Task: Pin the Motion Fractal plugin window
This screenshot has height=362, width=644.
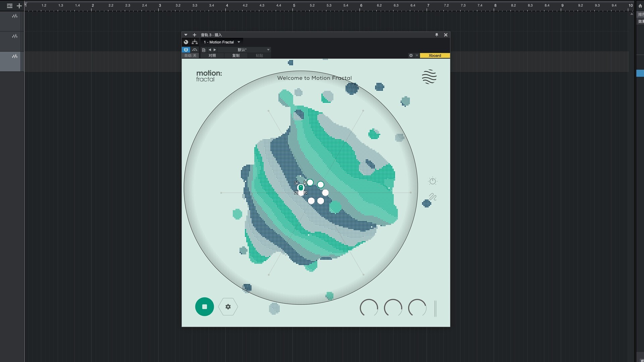Action: [437, 35]
